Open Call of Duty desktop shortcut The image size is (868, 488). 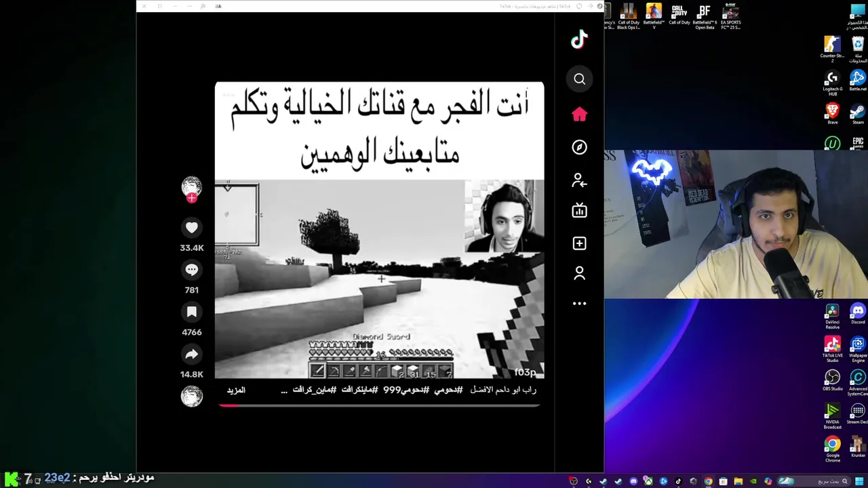679,15
